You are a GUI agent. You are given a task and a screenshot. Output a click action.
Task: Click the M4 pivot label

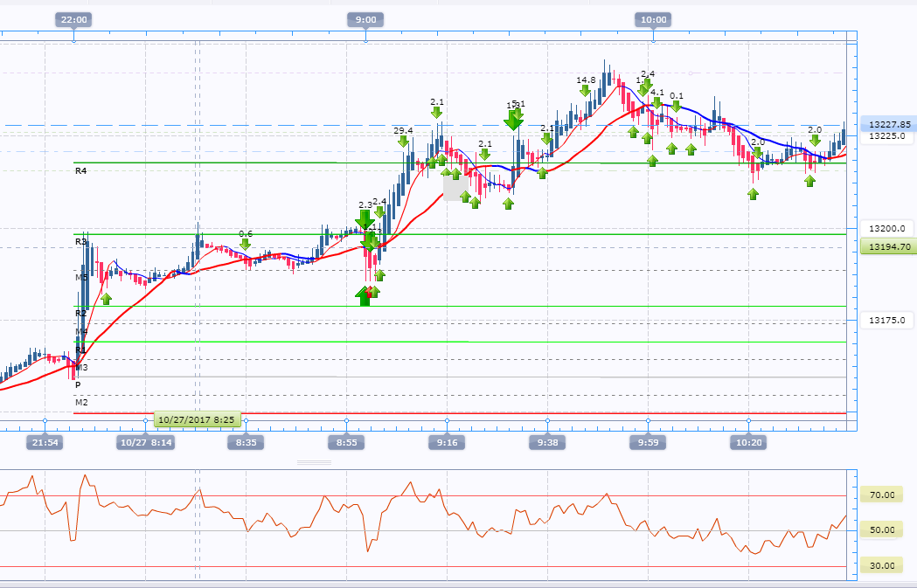point(81,331)
